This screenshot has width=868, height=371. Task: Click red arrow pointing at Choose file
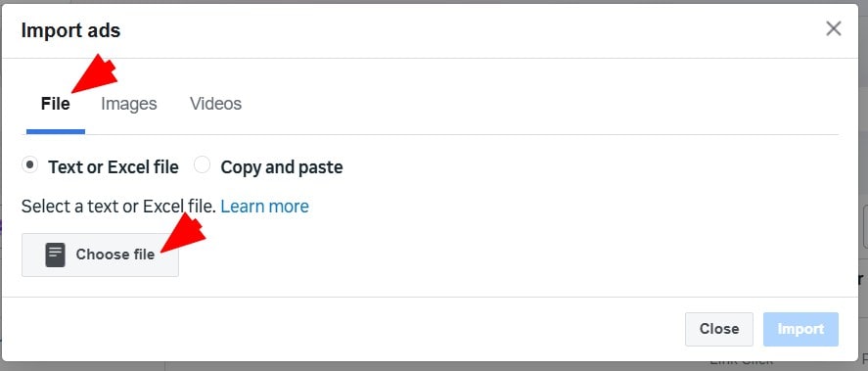pos(183,233)
